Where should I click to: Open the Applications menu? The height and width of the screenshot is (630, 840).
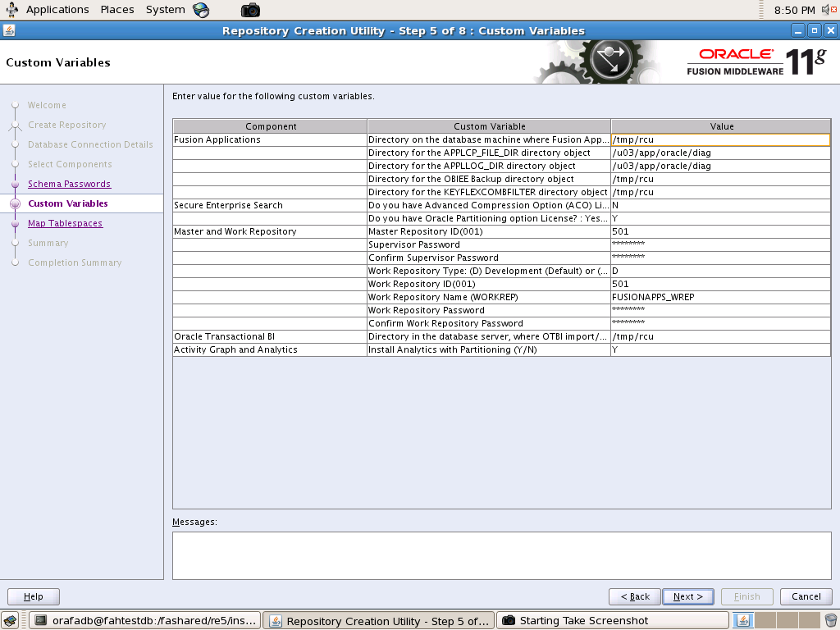tap(57, 10)
